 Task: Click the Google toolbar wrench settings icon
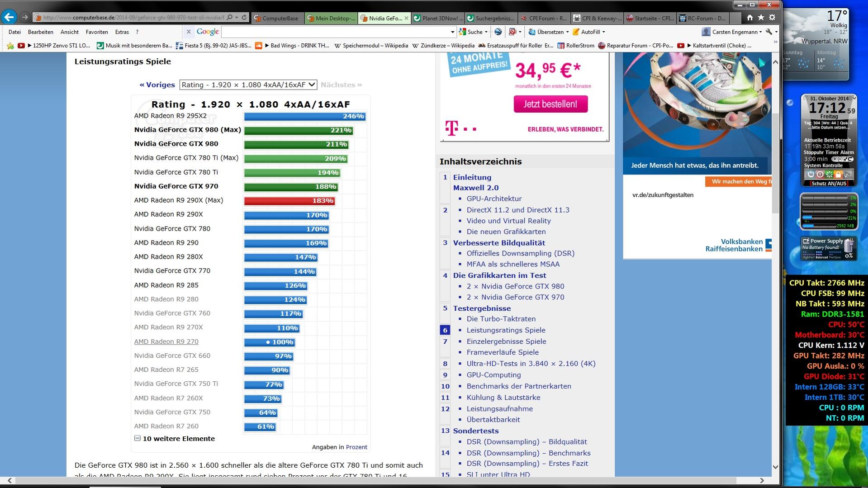pyautogui.click(x=769, y=32)
